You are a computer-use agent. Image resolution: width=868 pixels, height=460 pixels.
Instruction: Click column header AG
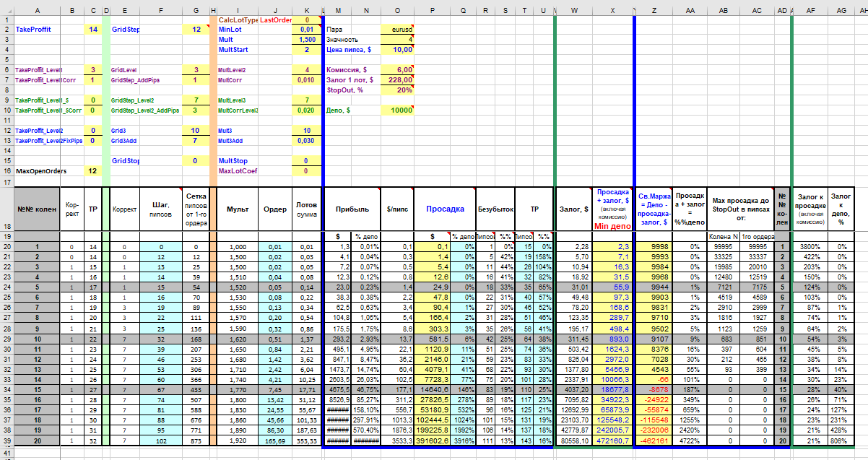841,10
